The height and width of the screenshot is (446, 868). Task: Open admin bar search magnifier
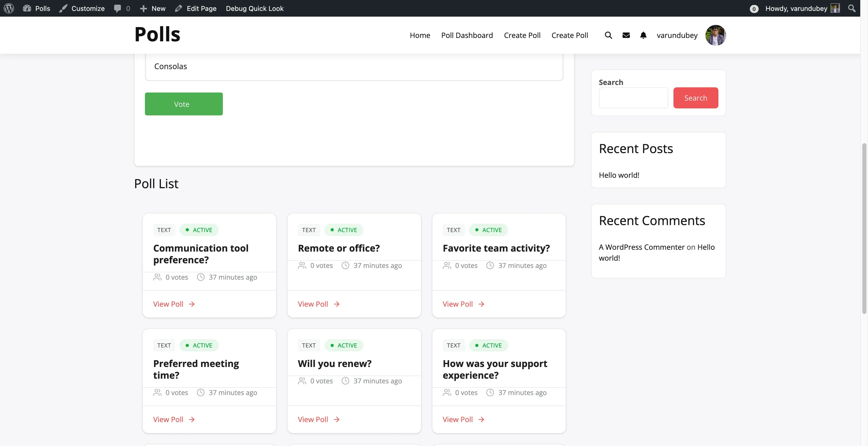(852, 8)
